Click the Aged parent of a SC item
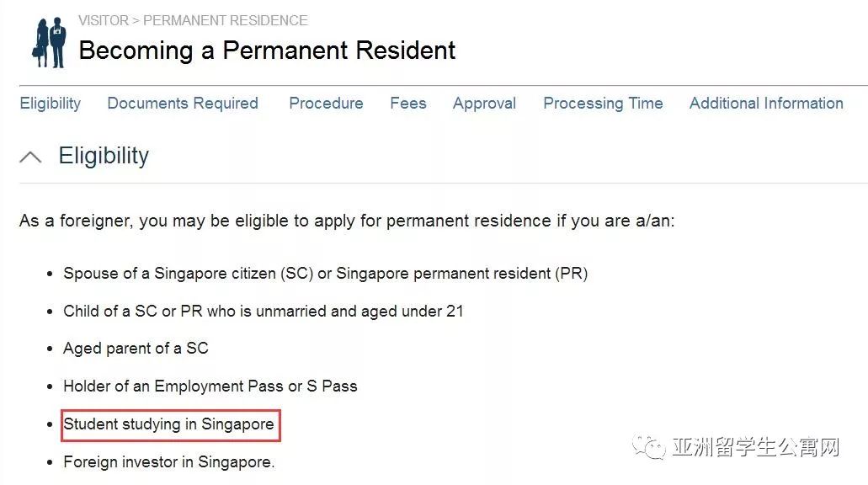This screenshot has height=485, width=868. pos(136,349)
